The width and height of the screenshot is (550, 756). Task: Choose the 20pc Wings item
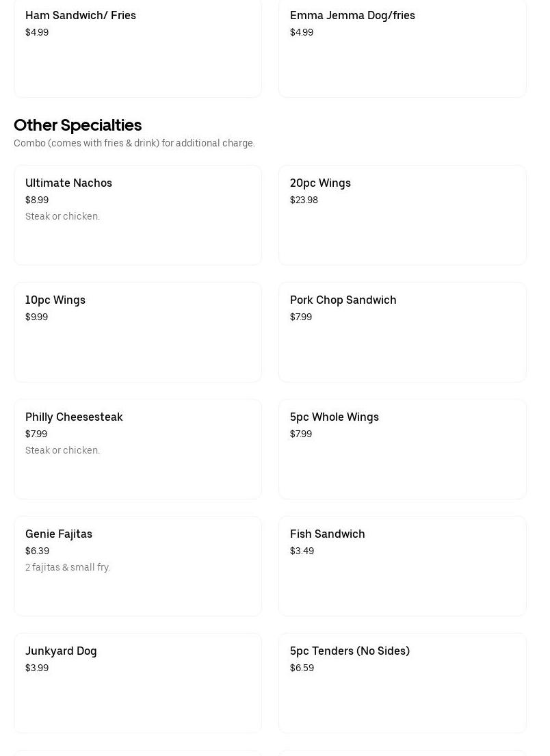tap(402, 215)
